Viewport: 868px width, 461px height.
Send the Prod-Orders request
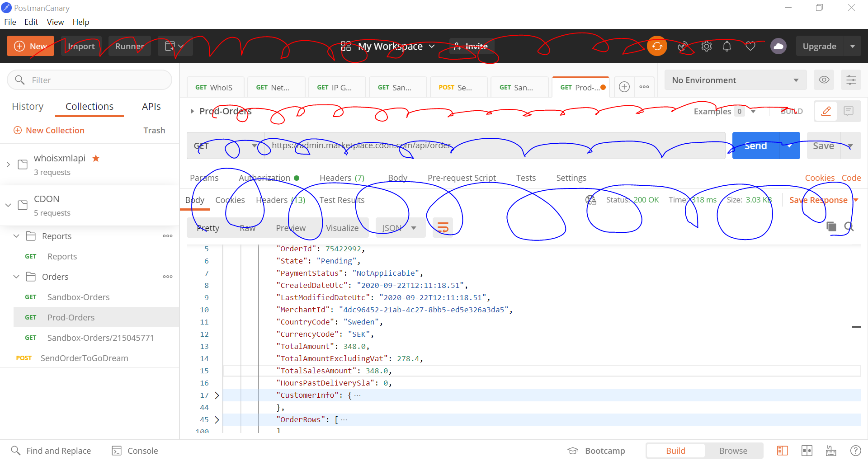pyautogui.click(x=755, y=146)
